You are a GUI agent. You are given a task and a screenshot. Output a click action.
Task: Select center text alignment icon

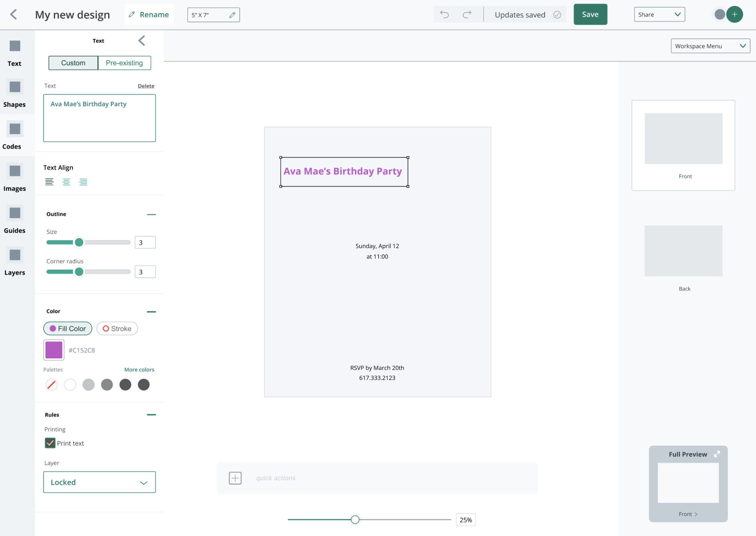point(66,182)
